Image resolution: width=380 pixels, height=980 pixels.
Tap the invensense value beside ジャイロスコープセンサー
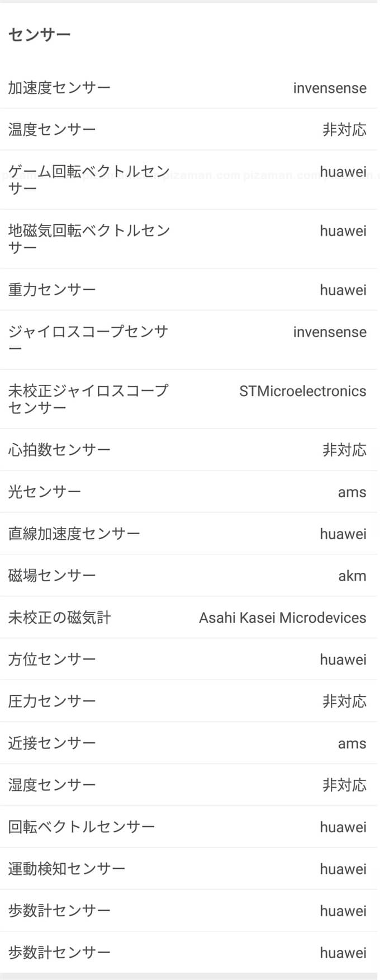330,332
